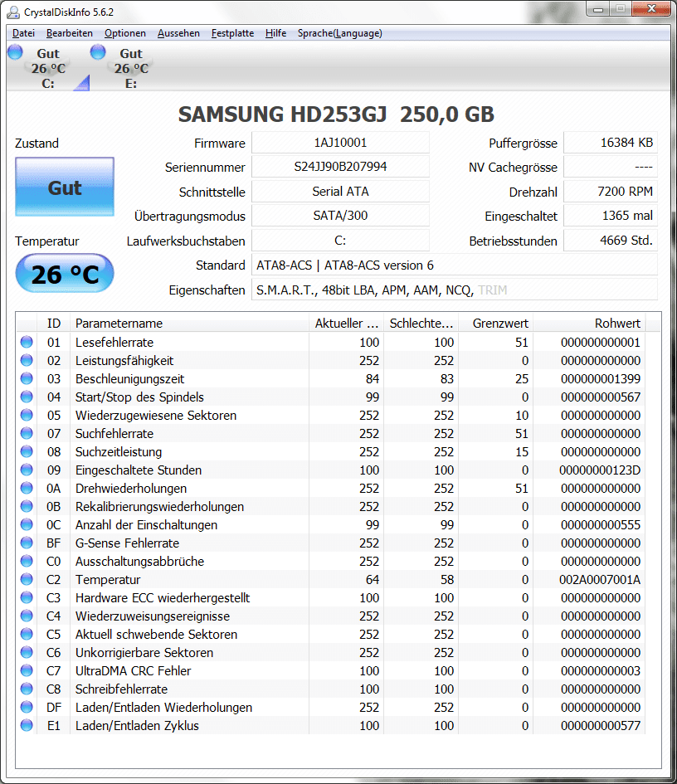The height and width of the screenshot is (784, 677).
Task: Click the status orb for Laden/Entladen Zyklus
Action: [27, 725]
